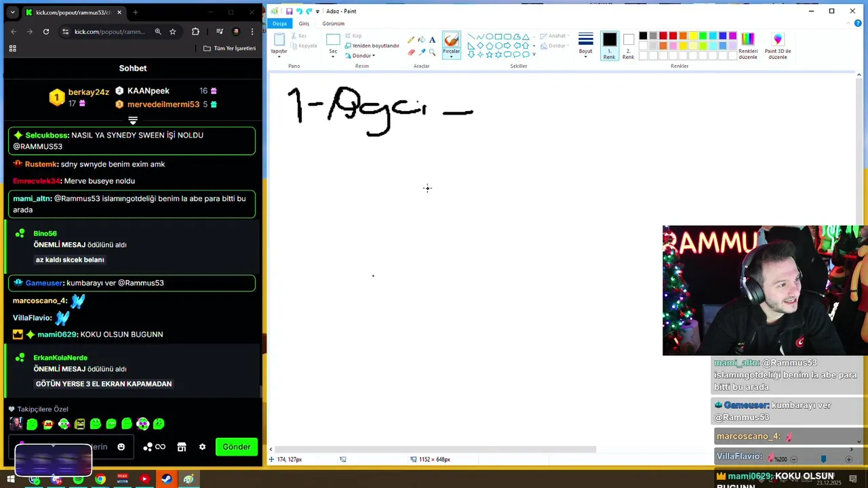This screenshot has width=868, height=488.
Task: Expand the Döndür rotate menu
Action: (x=363, y=56)
